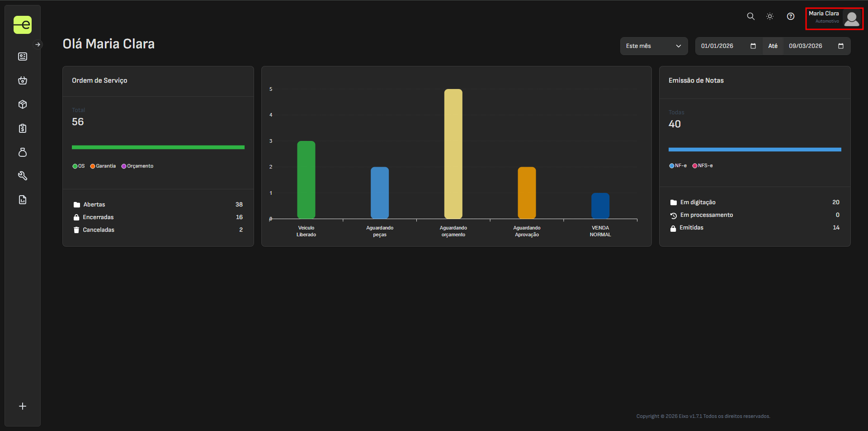Open help question mark icon
The height and width of the screenshot is (431, 868).
tap(790, 16)
